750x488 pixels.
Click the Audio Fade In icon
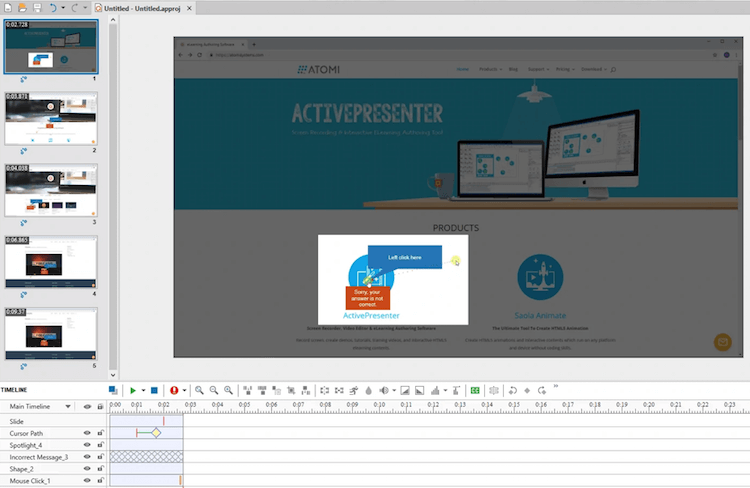[x=405, y=390]
